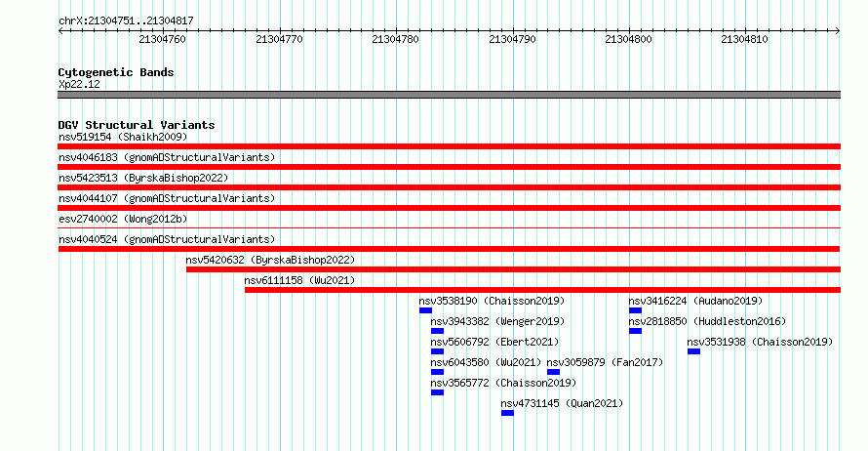The width and height of the screenshot is (868, 451).
Task: Click ruler position 21304770
Action: coord(279,39)
